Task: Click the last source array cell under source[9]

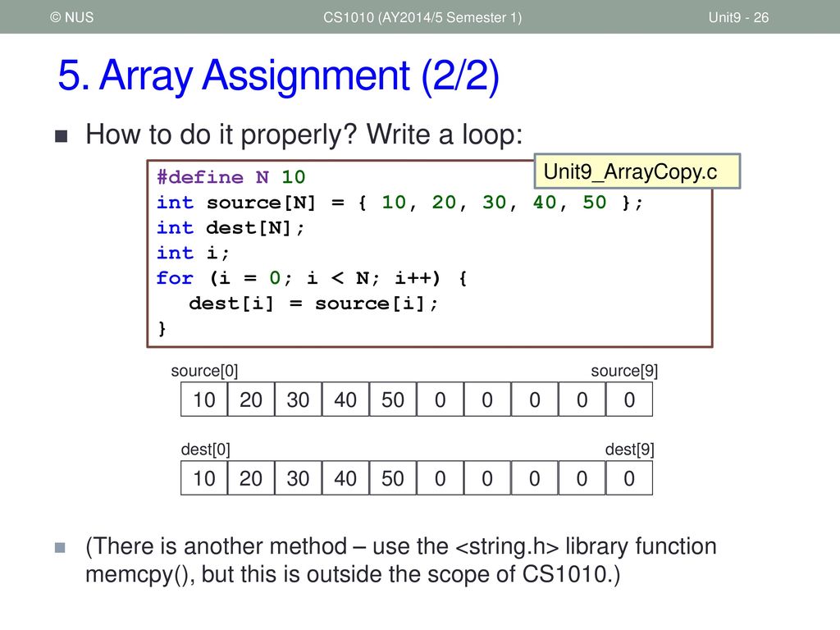Action: pos(629,399)
